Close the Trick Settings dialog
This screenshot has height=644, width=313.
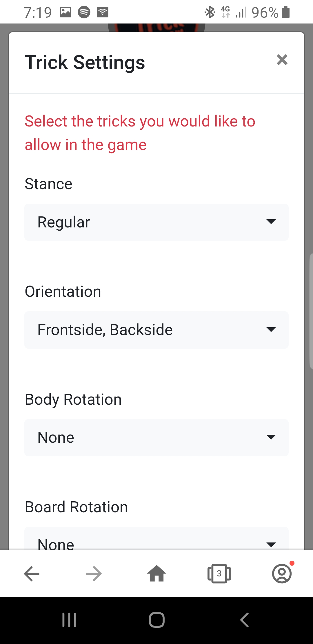[x=282, y=60]
